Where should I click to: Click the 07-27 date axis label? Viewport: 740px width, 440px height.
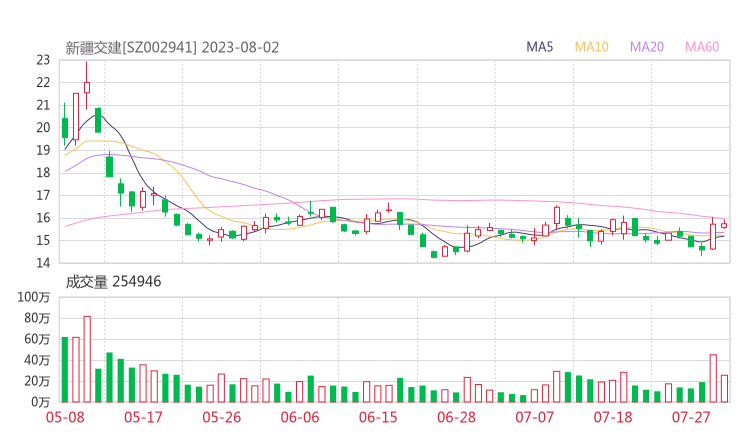click(x=691, y=417)
